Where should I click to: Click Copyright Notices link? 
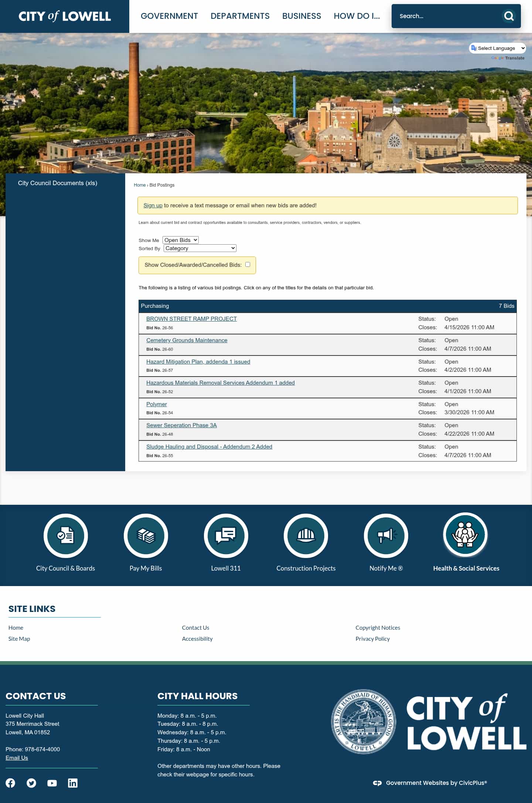(x=378, y=627)
